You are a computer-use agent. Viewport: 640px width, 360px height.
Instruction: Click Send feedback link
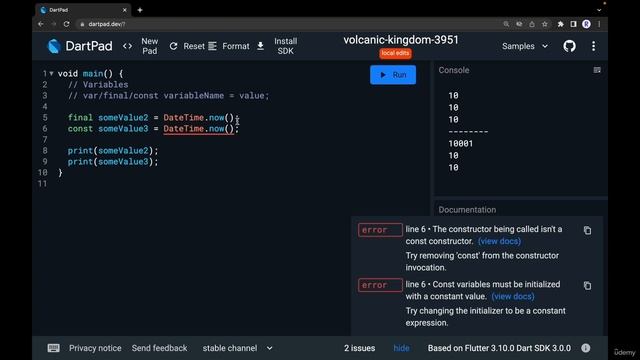(x=159, y=348)
